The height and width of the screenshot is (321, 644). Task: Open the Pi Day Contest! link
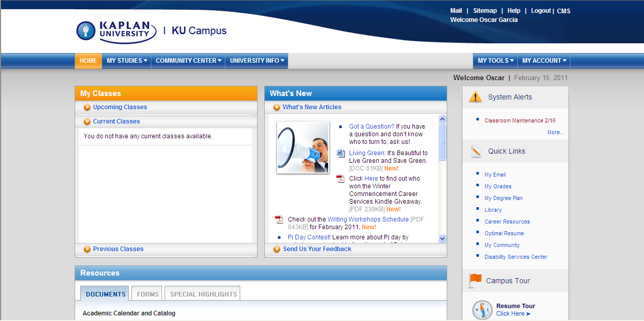point(309,237)
